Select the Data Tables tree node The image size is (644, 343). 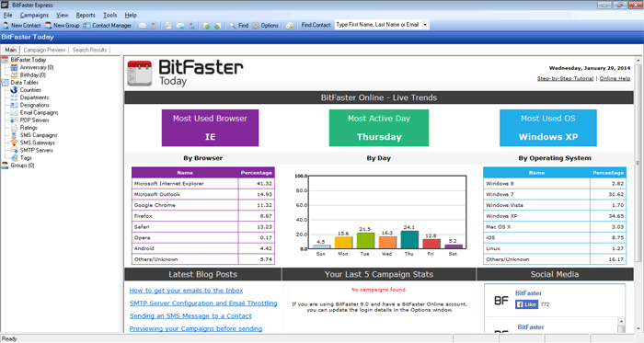(24, 83)
